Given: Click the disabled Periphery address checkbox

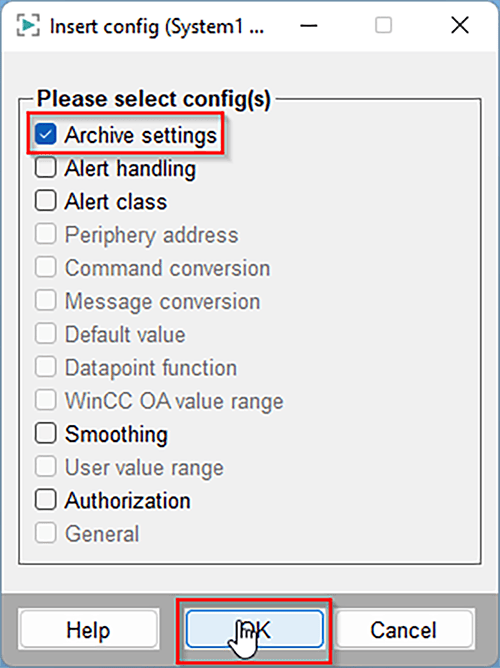Looking at the screenshot, I should pyautogui.click(x=46, y=234).
